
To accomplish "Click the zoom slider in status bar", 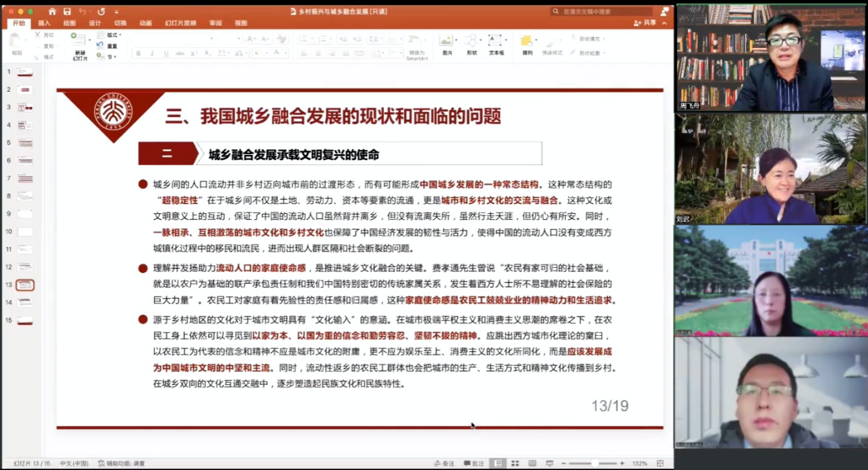I will [x=594, y=463].
